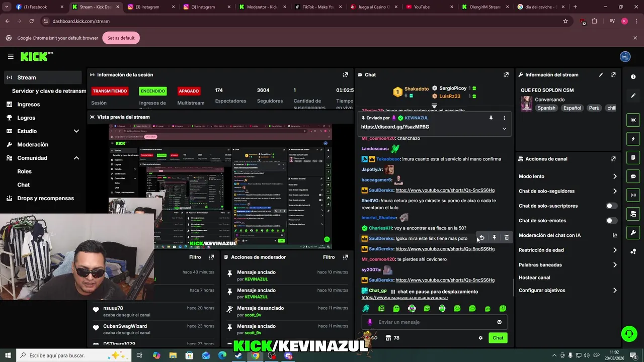
Task: Click the purple microphone icon in chat input
Action: pos(370,322)
